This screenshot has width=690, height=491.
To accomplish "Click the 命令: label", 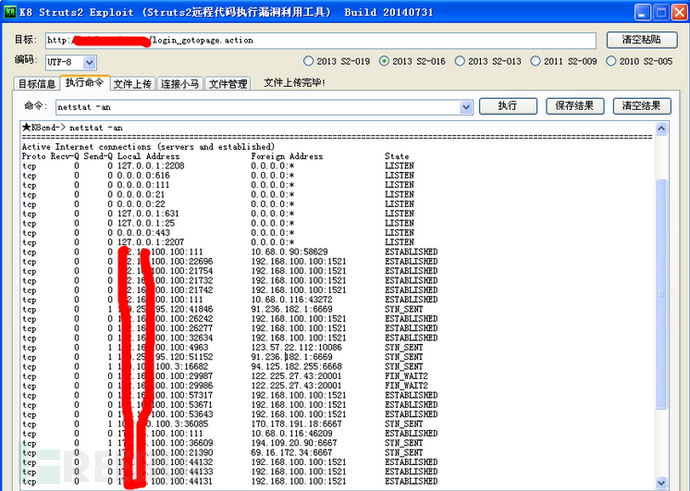I will coord(35,106).
